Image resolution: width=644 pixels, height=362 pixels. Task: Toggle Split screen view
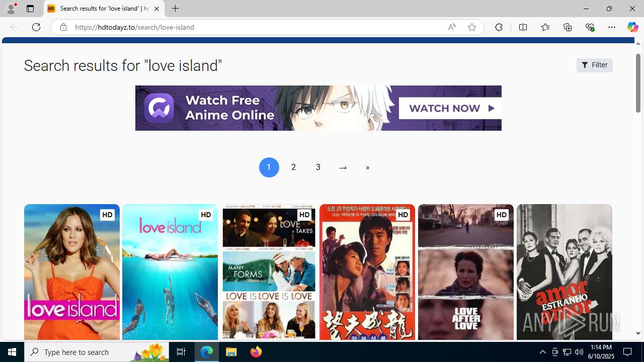[x=523, y=27]
